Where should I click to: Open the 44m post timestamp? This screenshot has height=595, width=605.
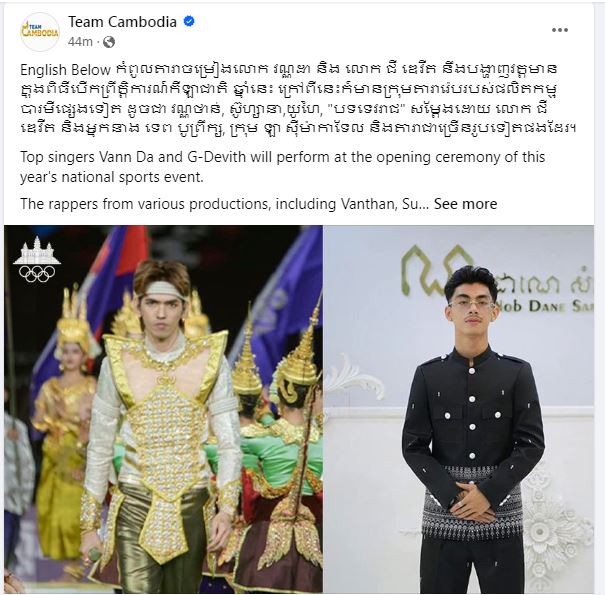tap(80, 42)
